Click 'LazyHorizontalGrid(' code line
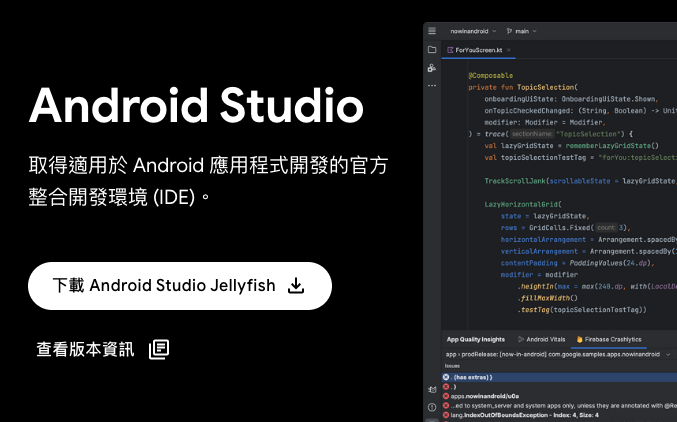The image size is (677, 422). (523, 204)
